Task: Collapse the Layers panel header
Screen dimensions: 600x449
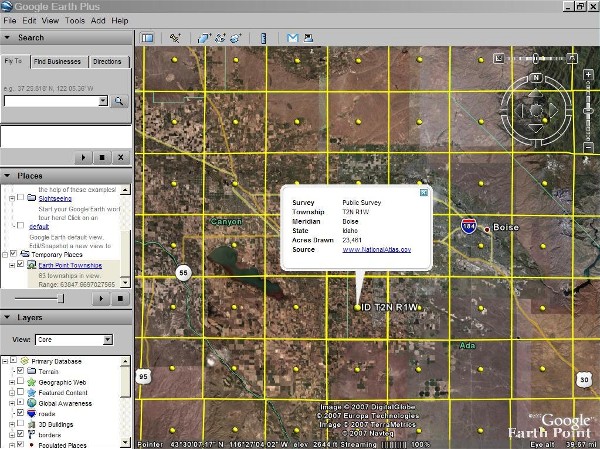Action: (8, 317)
